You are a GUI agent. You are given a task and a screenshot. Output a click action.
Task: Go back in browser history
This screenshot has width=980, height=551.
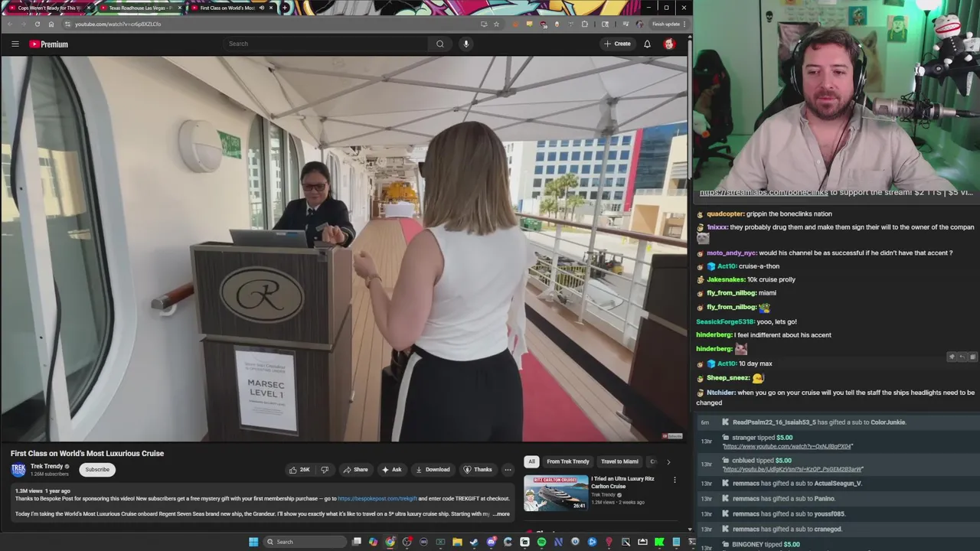(x=11, y=24)
